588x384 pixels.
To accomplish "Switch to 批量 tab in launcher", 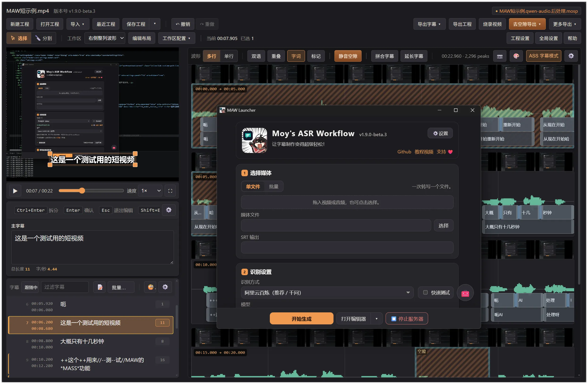I will [x=274, y=187].
